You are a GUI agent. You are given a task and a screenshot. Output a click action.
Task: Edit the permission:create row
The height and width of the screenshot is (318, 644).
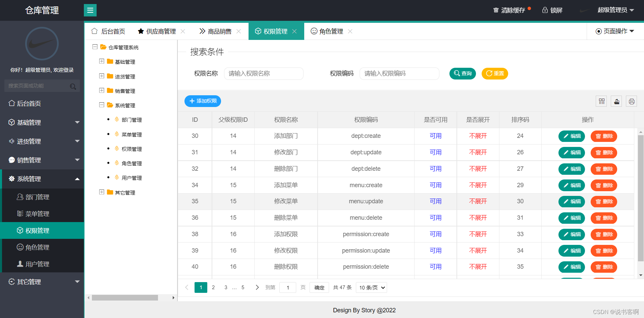[x=572, y=234]
